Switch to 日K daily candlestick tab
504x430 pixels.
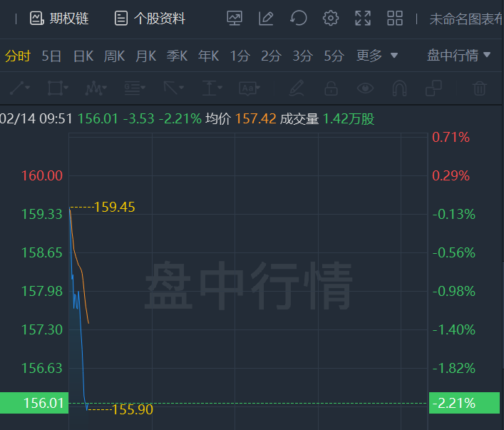point(83,56)
